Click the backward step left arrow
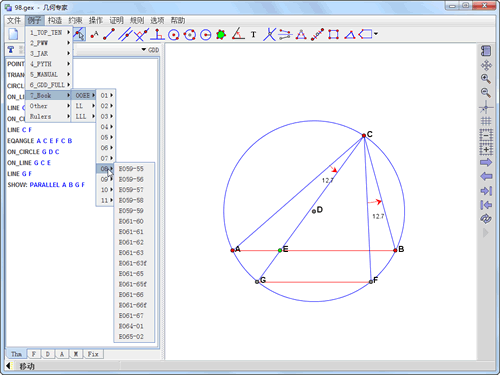The height and width of the screenshot is (375, 500). pos(486,176)
